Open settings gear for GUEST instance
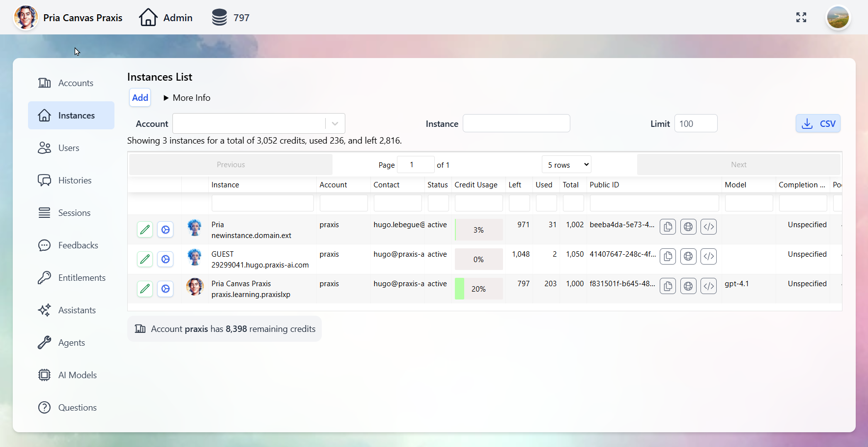The height and width of the screenshot is (447, 868). [166, 259]
